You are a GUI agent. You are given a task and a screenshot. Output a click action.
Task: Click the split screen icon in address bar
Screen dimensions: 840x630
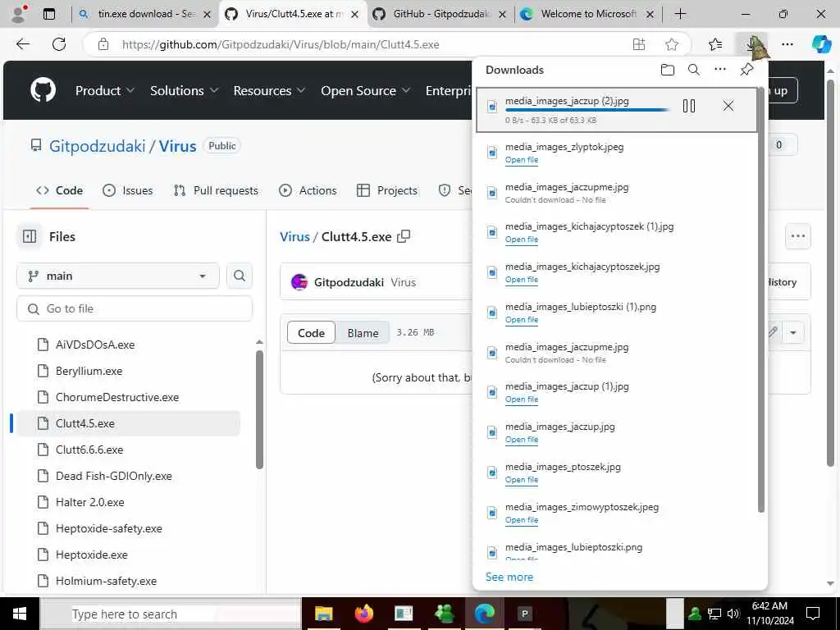638,44
